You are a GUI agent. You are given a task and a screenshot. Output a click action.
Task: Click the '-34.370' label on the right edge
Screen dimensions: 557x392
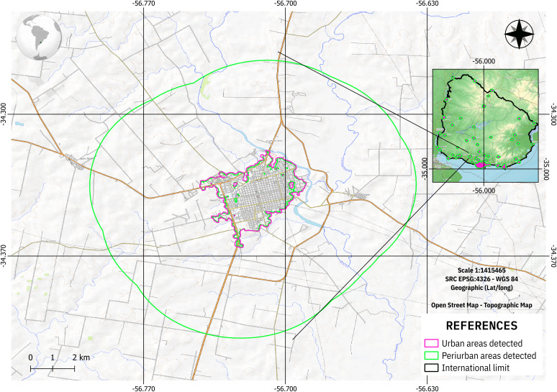point(553,255)
